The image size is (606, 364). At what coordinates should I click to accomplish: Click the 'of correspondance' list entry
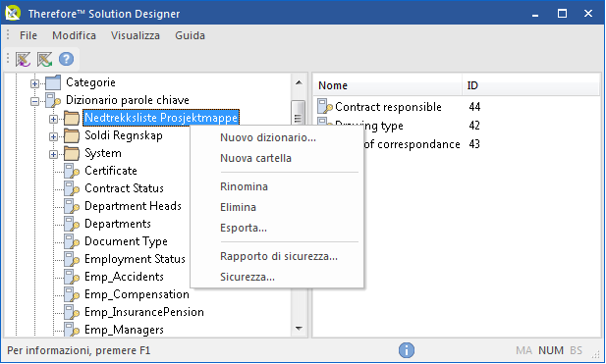[412, 144]
